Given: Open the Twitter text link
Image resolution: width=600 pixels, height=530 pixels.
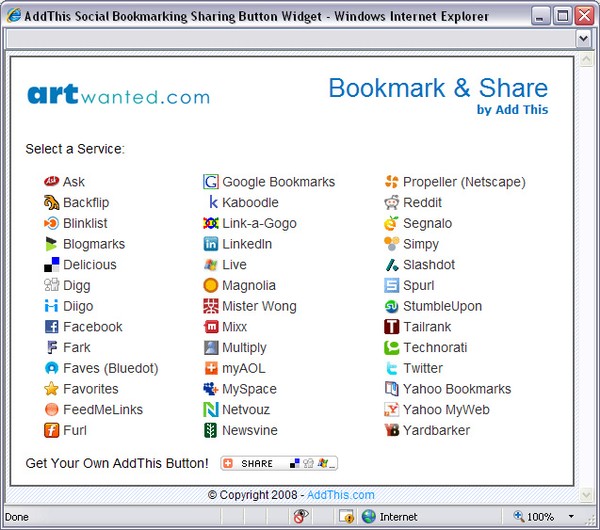Looking at the screenshot, I should click(x=423, y=368).
